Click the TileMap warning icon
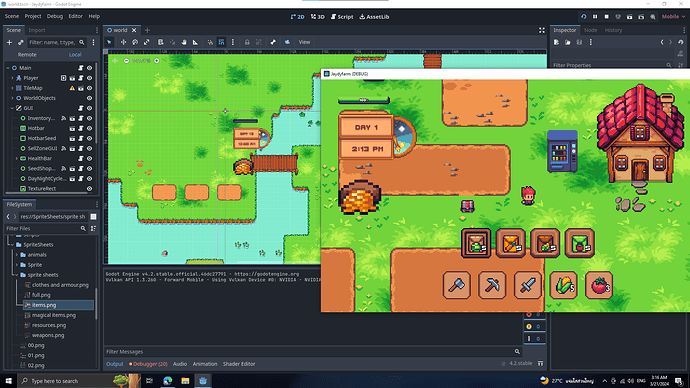 click(x=72, y=88)
